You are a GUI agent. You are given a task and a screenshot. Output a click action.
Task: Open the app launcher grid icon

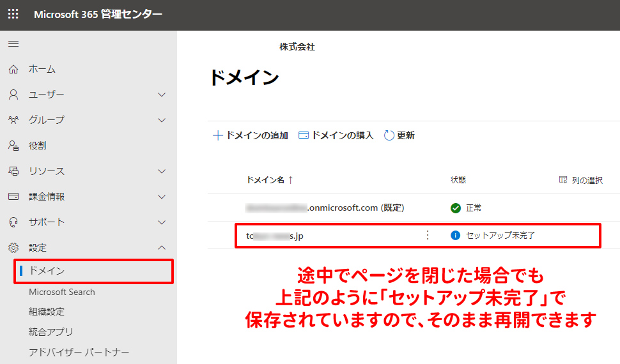tap(13, 14)
